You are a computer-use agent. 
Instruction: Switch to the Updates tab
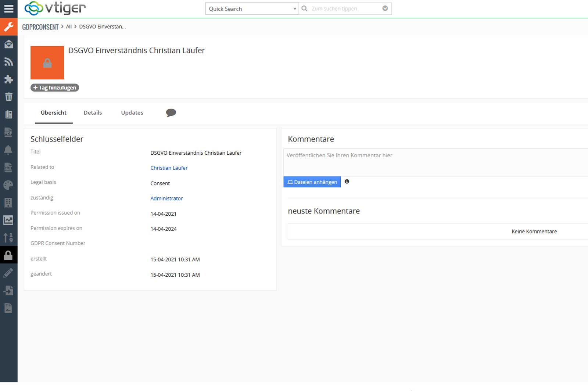[132, 113]
